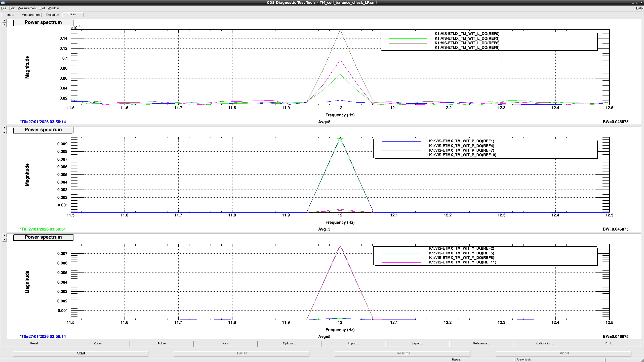Click up-arrow icon beside middle Power spectrum plot

4,132
